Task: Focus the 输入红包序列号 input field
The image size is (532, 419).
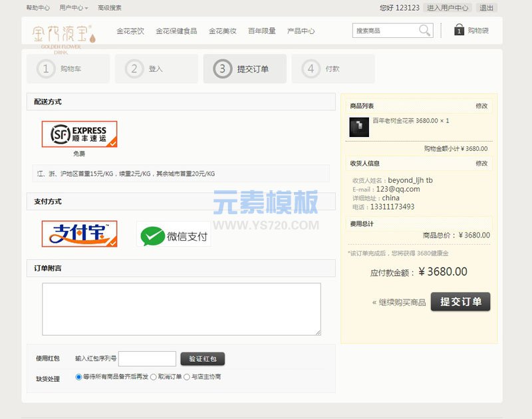Action: [x=147, y=359]
